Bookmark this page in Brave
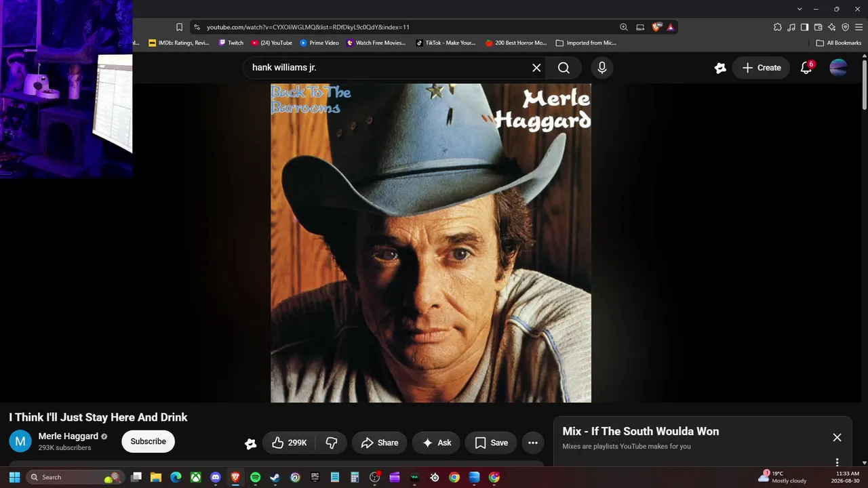This screenshot has height=488, width=868. click(179, 27)
